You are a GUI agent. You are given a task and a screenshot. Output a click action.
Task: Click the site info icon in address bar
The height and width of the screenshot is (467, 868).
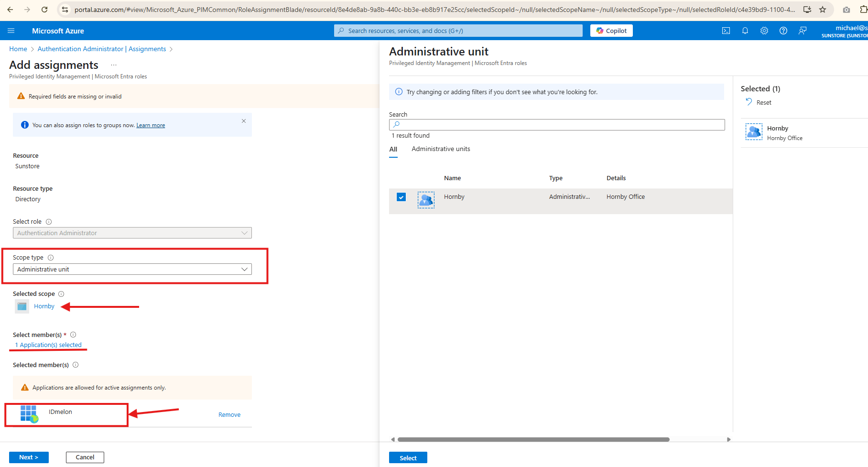tap(65, 10)
